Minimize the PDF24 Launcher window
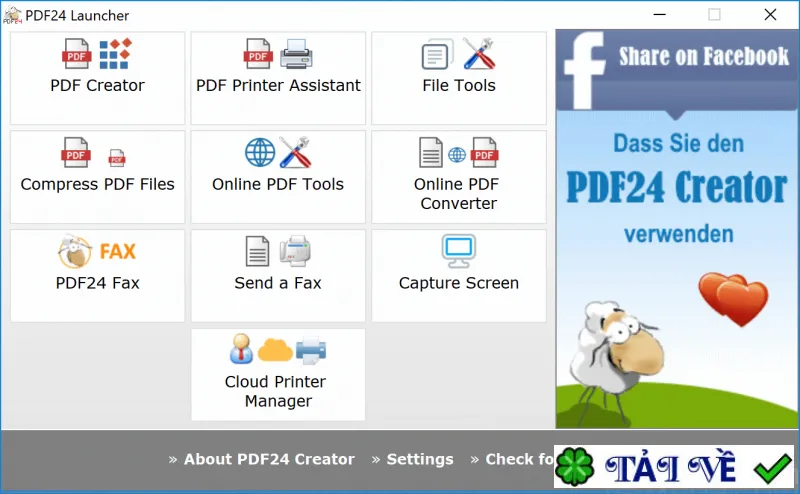 (x=660, y=14)
